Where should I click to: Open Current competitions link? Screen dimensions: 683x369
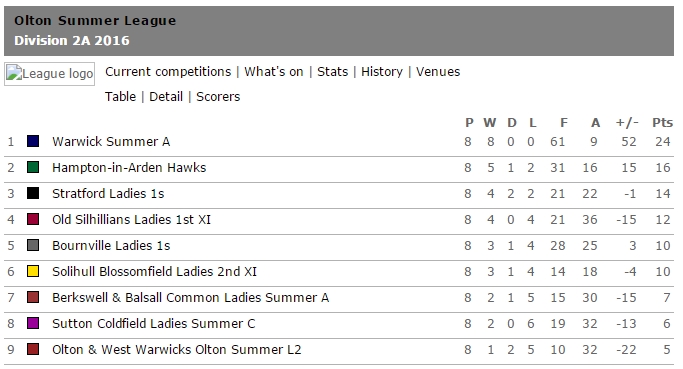click(168, 71)
